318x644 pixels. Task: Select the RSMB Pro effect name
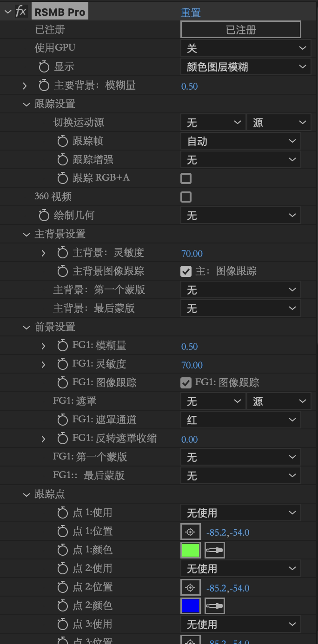coord(60,12)
